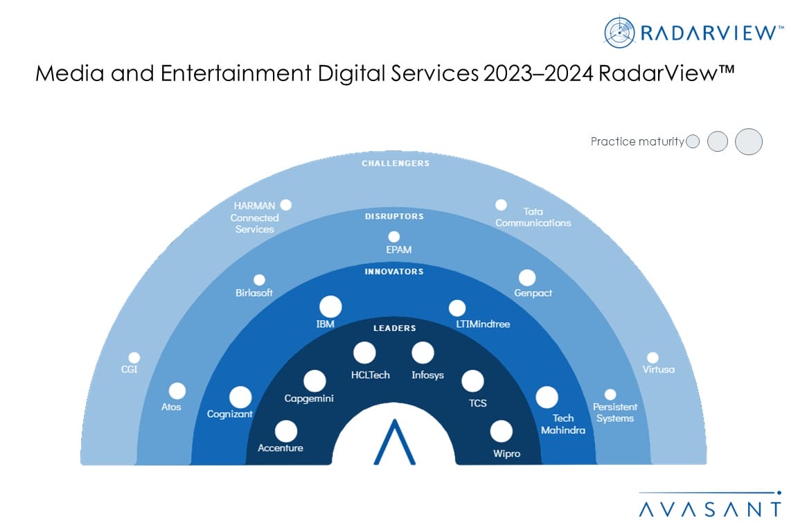The width and height of the screenshot is (798, 532).
Task: Click the smallest practice maturity legend circle
Action: pyautogui.click(x=693, y=141)
